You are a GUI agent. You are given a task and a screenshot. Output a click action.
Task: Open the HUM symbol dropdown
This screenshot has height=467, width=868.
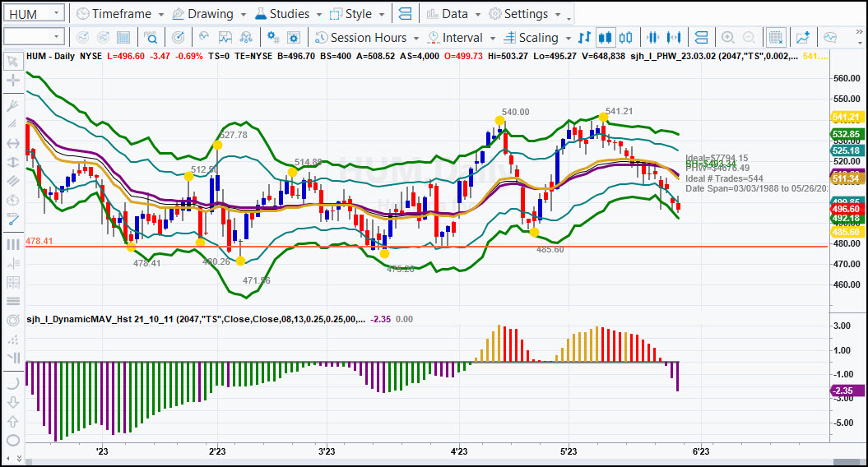click(56, 12)
